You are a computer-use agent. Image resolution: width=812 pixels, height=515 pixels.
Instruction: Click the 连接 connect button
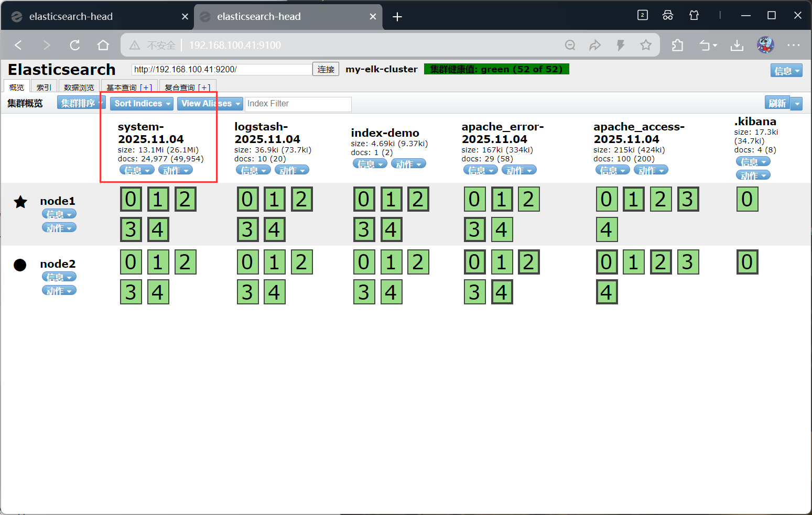pos(326,69)
